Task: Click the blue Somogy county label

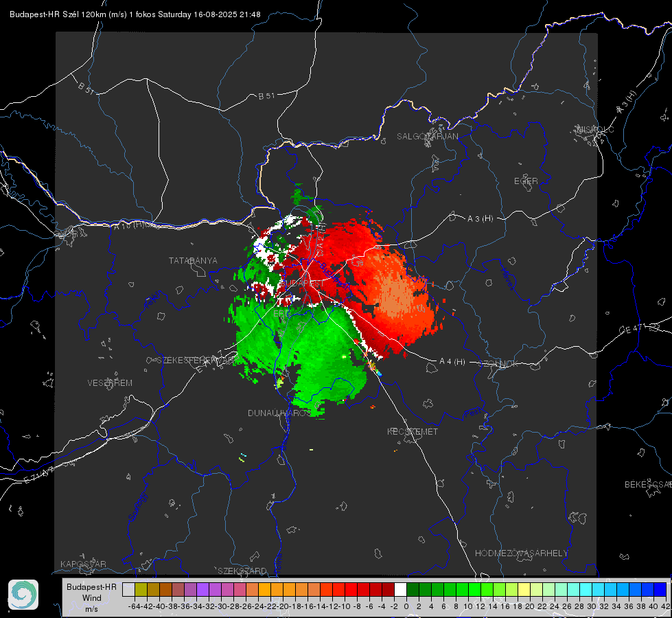Action: coord(137,507)
